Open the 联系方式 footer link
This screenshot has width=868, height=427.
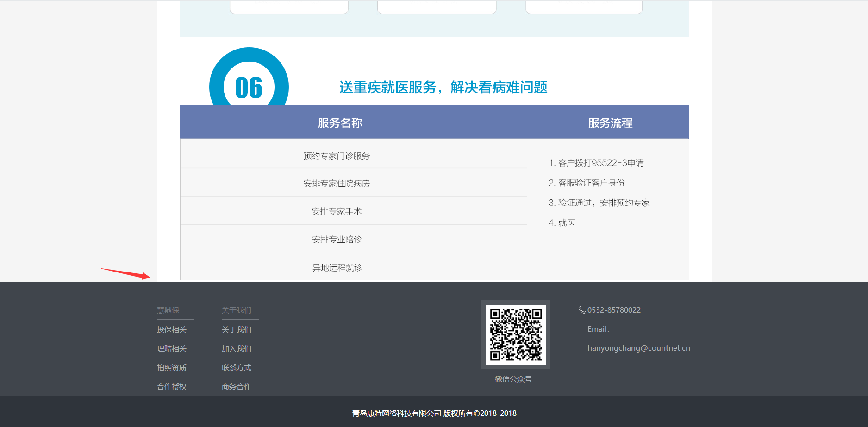(237, 367)
